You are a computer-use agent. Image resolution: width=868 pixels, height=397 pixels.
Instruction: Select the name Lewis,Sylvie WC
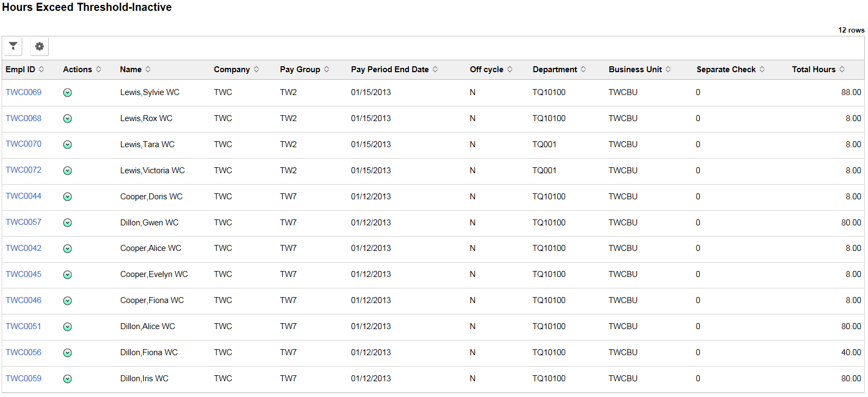[x=150, y=92]
